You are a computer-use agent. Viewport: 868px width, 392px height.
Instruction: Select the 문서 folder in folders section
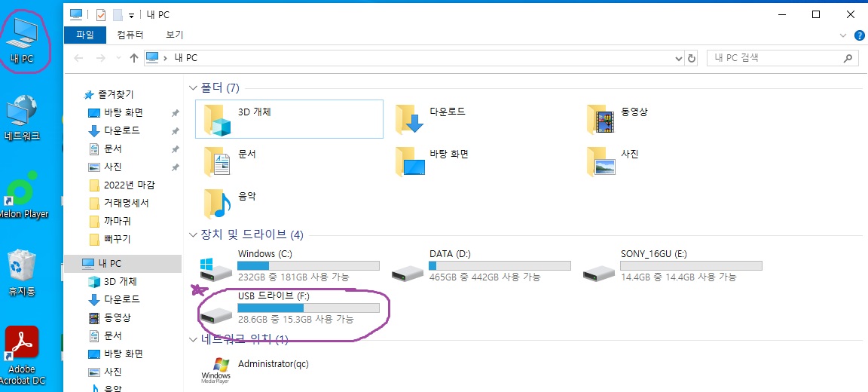[x=231, y=161]
